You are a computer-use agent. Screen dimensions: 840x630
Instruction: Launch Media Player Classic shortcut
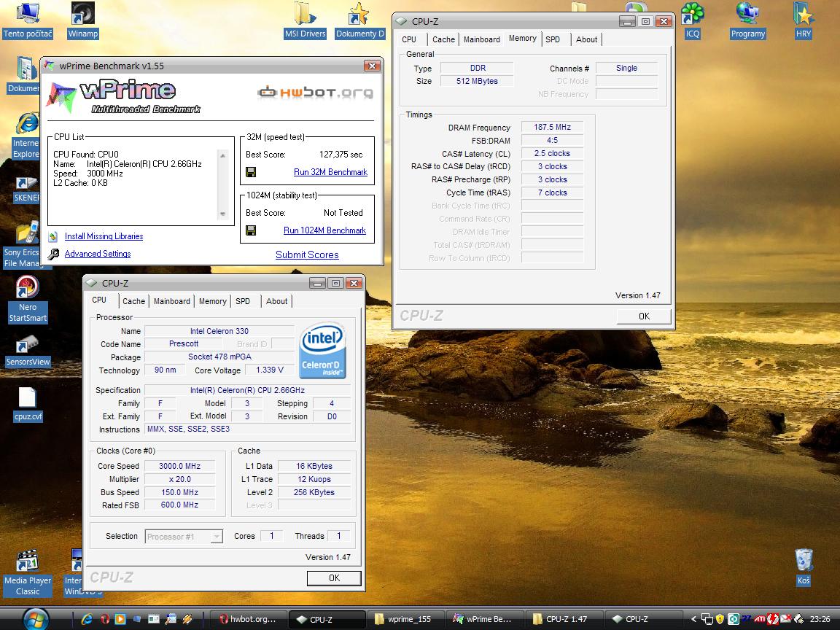pos(27,572)
